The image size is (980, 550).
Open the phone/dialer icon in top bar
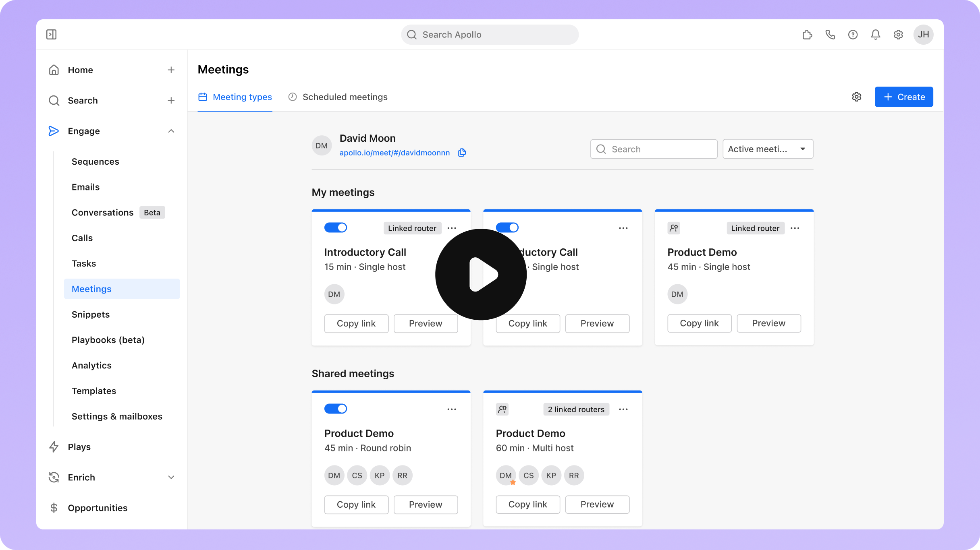830,35
